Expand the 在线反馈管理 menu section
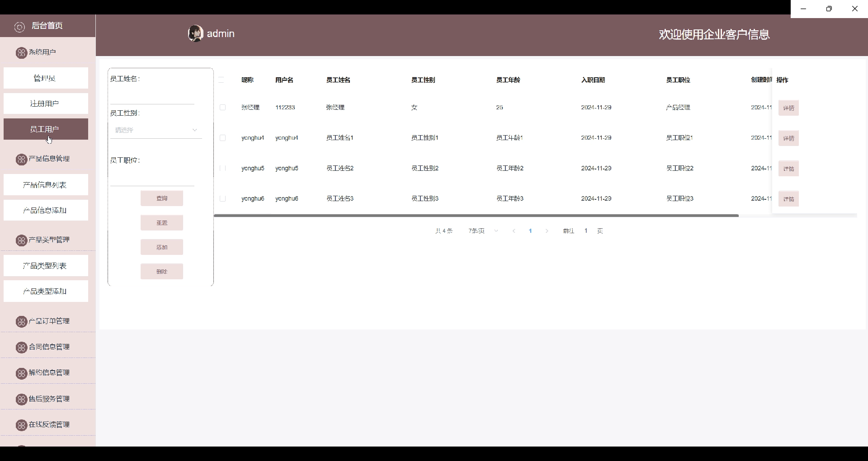Viewport: 868px width, 461px height. [47, 424]
